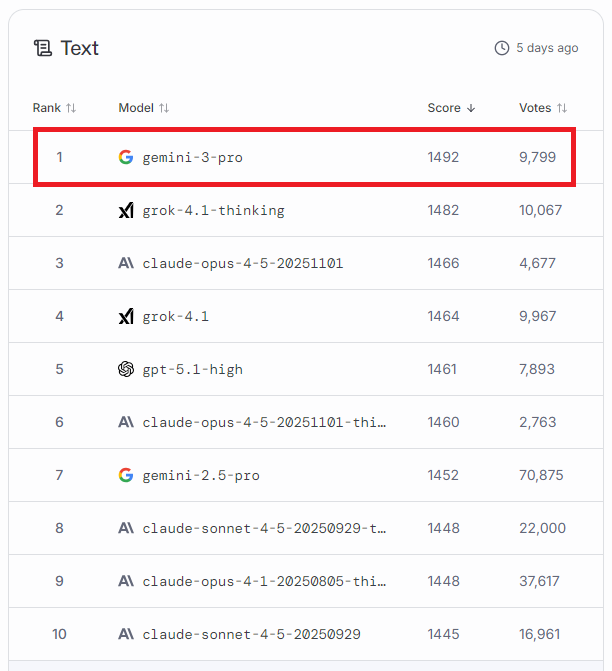Click the Model column header label
Image resolution: width=612 pixels, height=671 pixels.
point(136,108)
